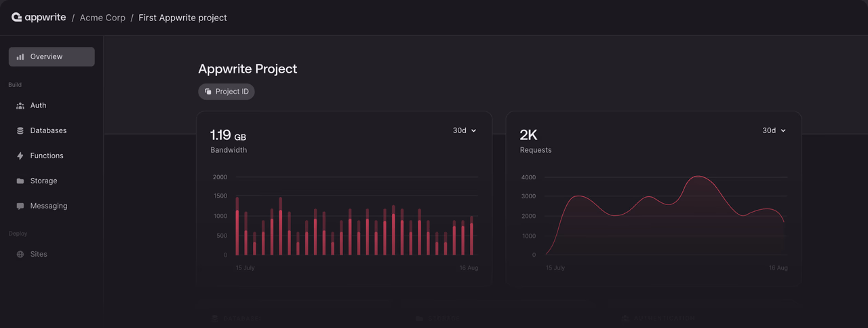Click the Deploy section label
The width and height of the screenshot is (868, 328).
pyautogui.click(x=18, y=234)
